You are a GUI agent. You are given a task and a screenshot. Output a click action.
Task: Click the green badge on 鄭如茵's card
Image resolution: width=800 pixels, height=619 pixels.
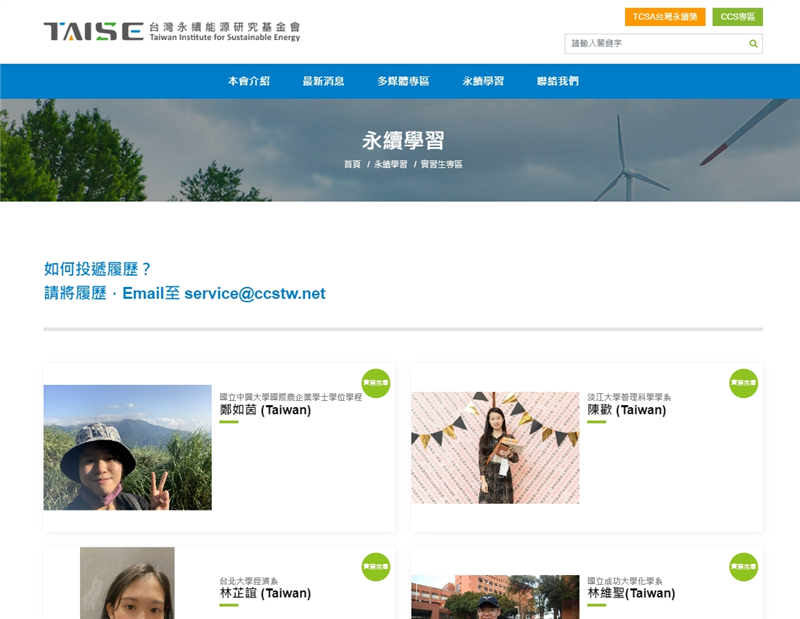tap(376, 383)
